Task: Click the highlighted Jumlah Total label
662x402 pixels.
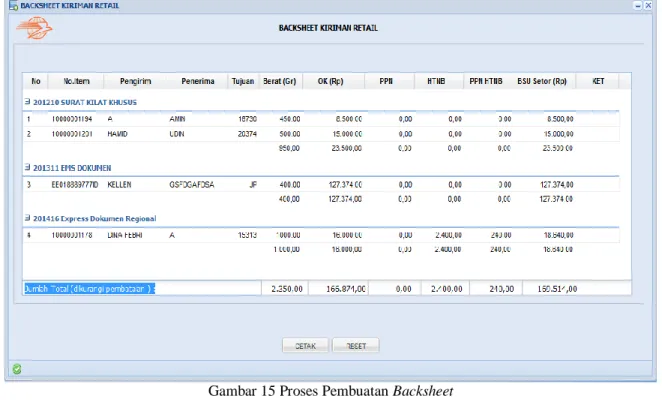Action: (x=90, y=289)
